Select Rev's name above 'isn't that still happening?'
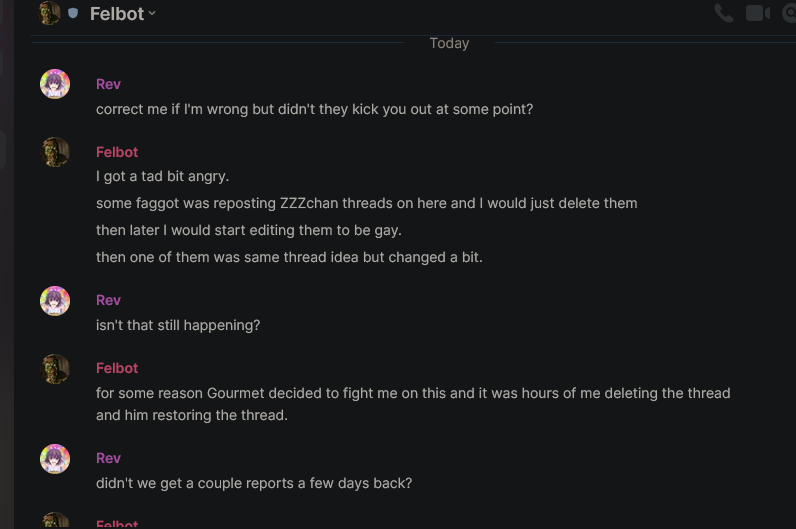Screen dimensions: 796x529 (108, 301)
